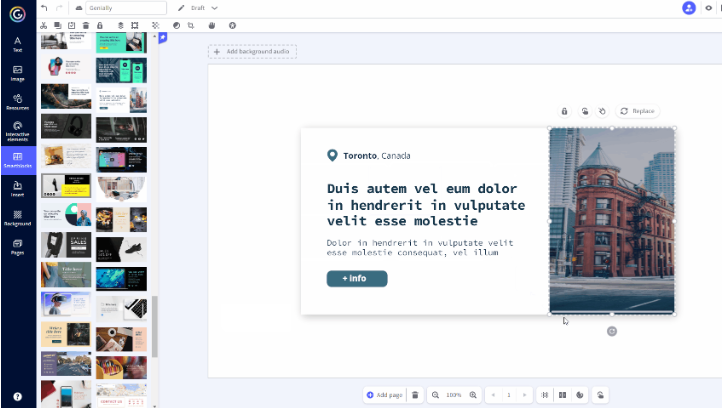Select the crop image tool

191,25
